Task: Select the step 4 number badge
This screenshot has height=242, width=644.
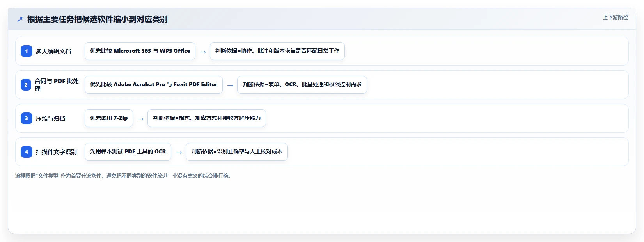Action: 27,152
